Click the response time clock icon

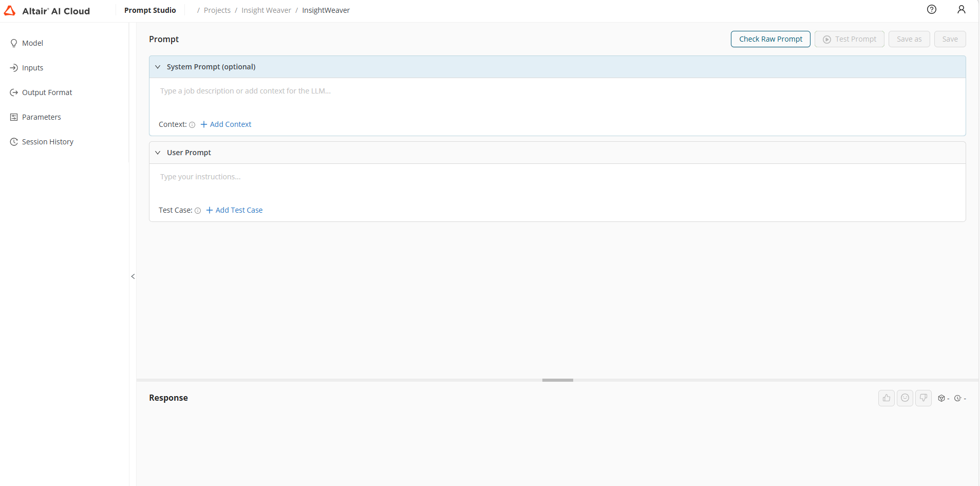(x=957, y=398)
